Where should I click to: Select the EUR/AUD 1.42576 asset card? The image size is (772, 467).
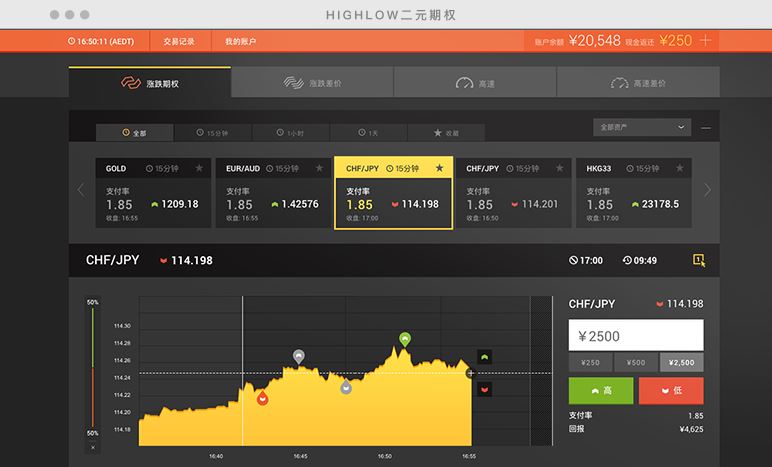(x=273, y=193)
